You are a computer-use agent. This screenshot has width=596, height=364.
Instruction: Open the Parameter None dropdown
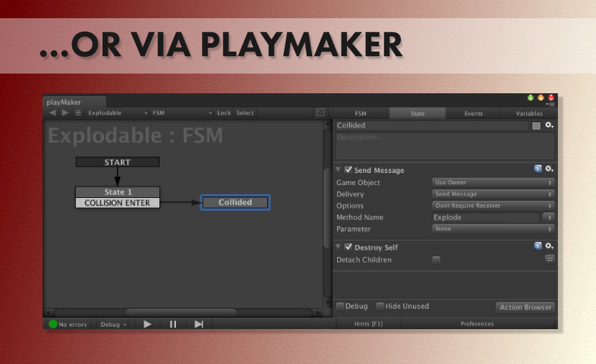coord(493,229)
